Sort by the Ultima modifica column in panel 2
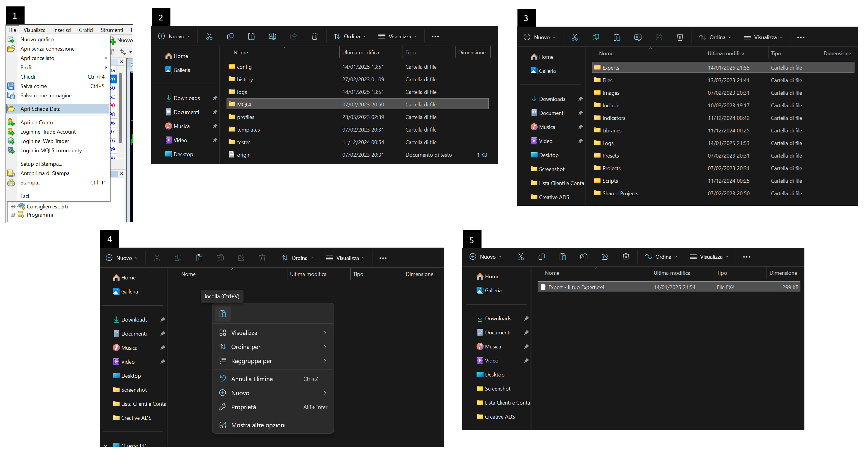The width and height of the screenshot is (868, 456). [360, 53]
